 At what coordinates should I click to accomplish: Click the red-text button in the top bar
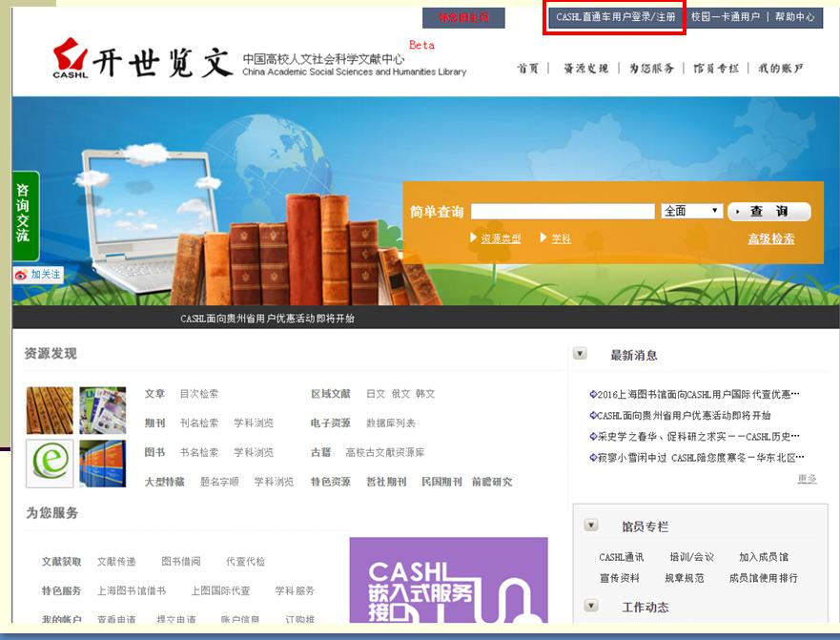tap(463, 18)
